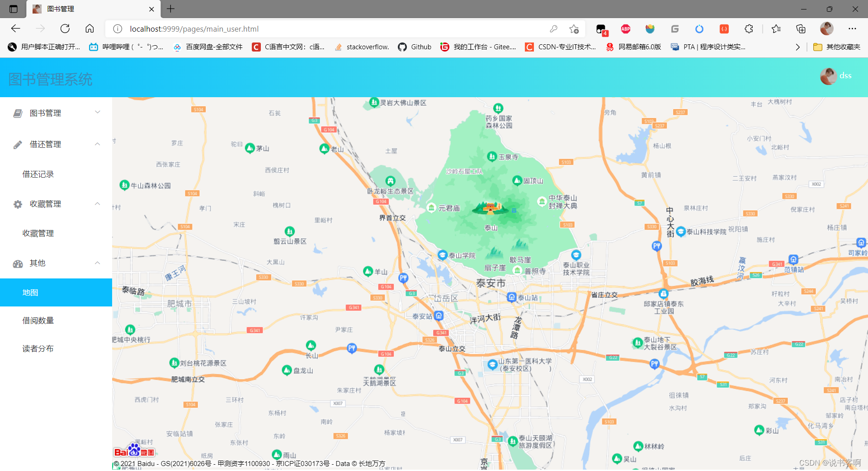Click 泰山学院 school marker
Image resolution: width=868 pixels, height=471 pixels.
pos(443,255)
